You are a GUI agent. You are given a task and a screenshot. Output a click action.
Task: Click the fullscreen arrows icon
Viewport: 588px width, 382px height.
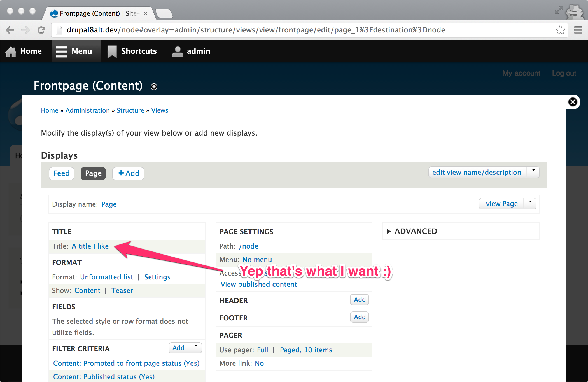pyautogui.click(x=559, y=10)
